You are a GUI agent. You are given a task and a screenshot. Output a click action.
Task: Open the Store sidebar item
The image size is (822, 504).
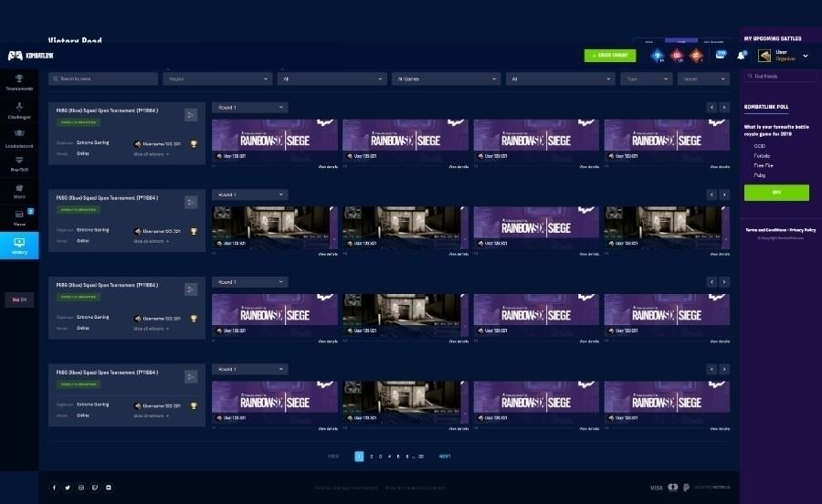pos(19,191)
